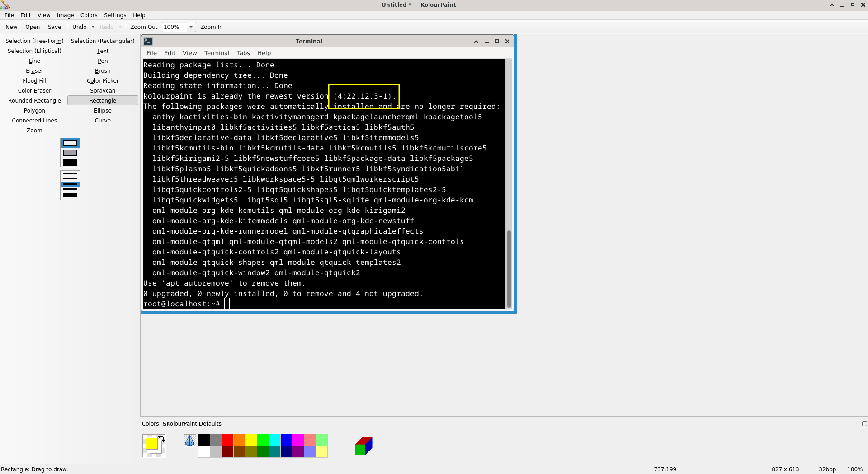Activate the Text tool

tap(103, 51)
